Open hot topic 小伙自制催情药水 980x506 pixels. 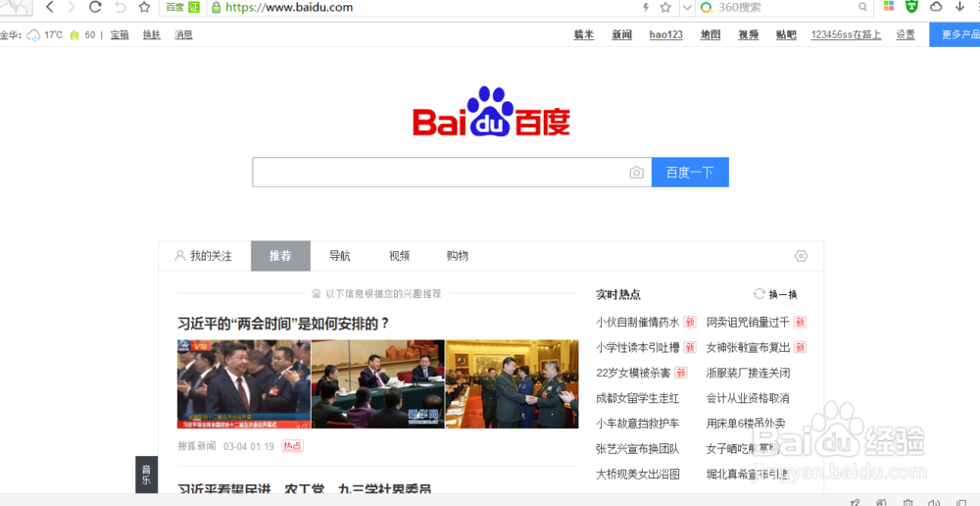[x=638, y=322]
